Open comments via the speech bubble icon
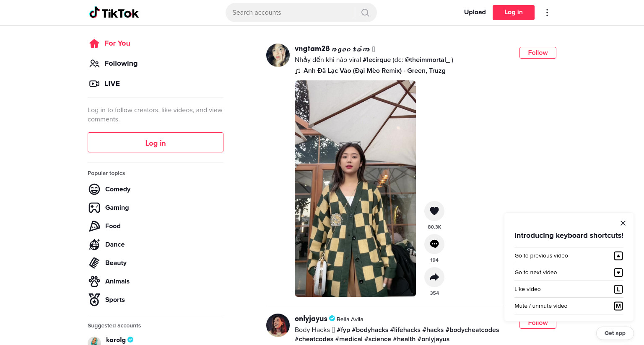The width and height of the screenshot is (644, 345). [434, 244]
